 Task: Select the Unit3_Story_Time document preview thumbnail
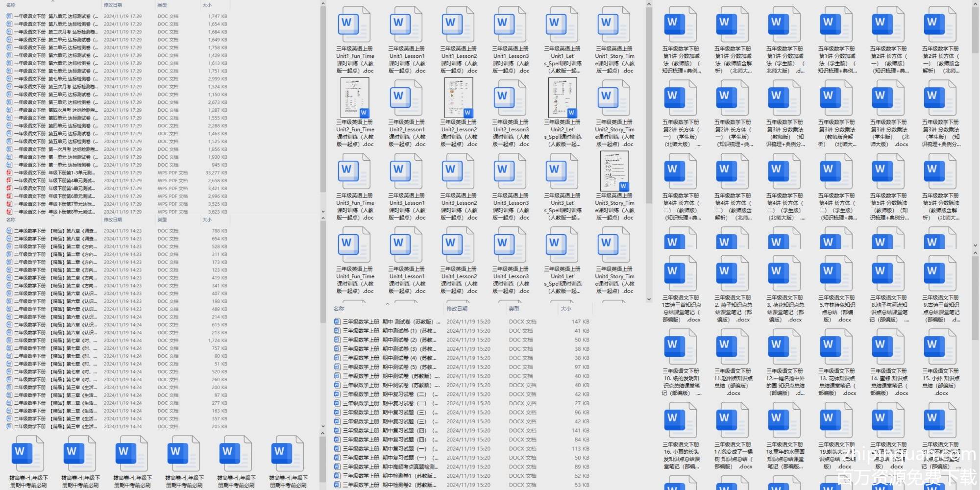pyautogui.click(x=614, y=171)
